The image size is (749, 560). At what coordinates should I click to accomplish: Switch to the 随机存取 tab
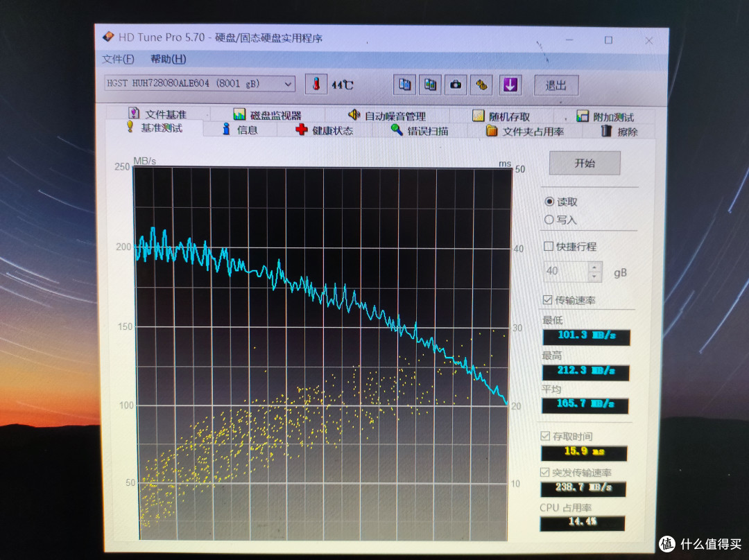point(501,116)
